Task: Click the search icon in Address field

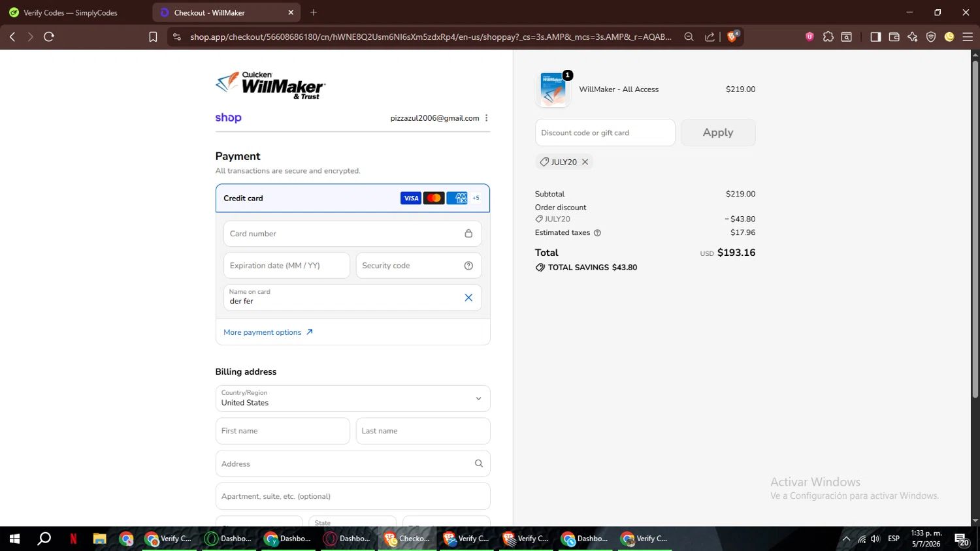Action: 479,464
